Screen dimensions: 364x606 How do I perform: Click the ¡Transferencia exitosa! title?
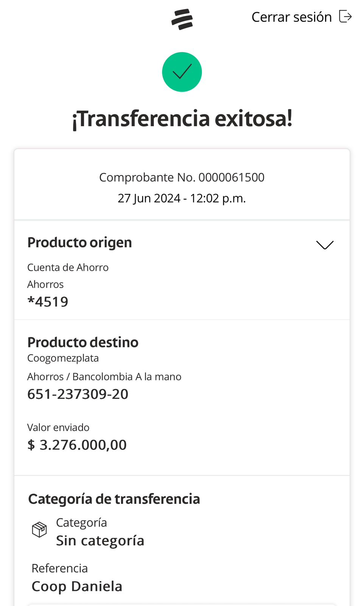point(182,119)
